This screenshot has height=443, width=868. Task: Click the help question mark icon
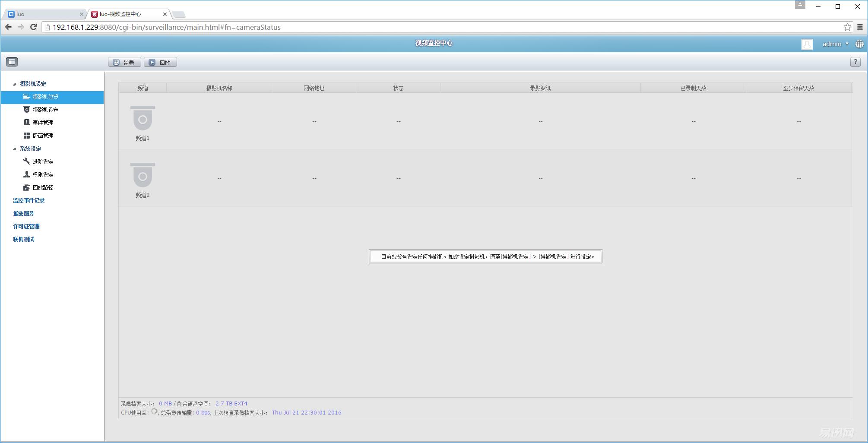point(855,62)
